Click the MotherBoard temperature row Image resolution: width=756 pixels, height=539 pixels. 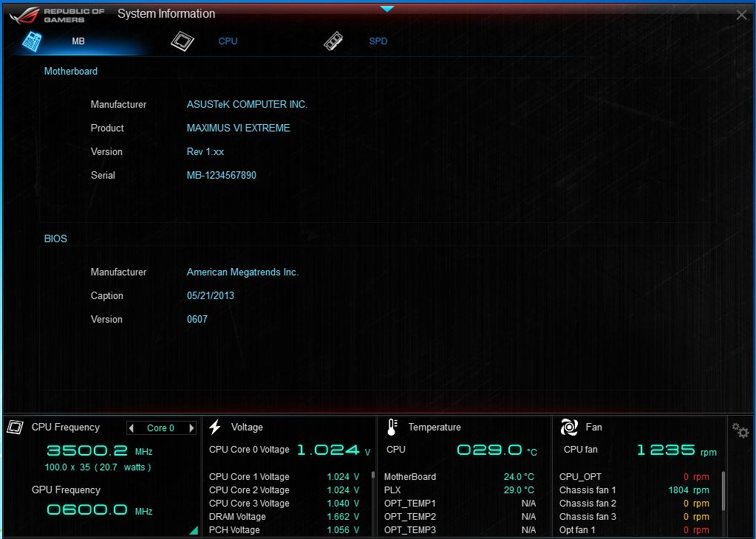pos(459,477)
